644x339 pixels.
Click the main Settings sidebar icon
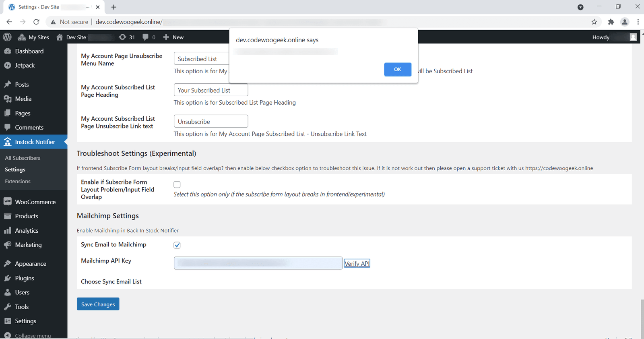click(7, 321)
